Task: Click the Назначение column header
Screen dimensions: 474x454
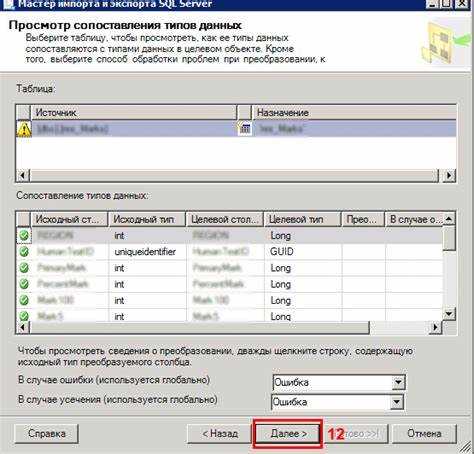Action: (354, 113)
